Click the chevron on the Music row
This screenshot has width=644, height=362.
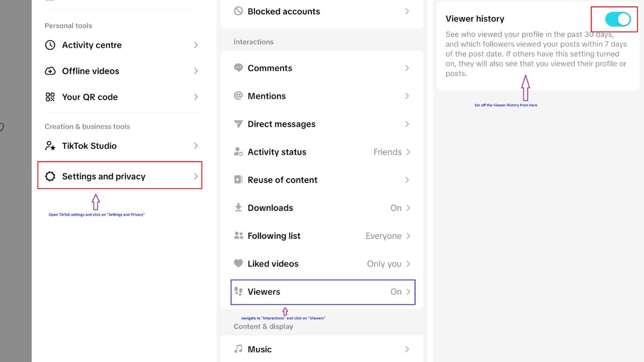[407, 349]
